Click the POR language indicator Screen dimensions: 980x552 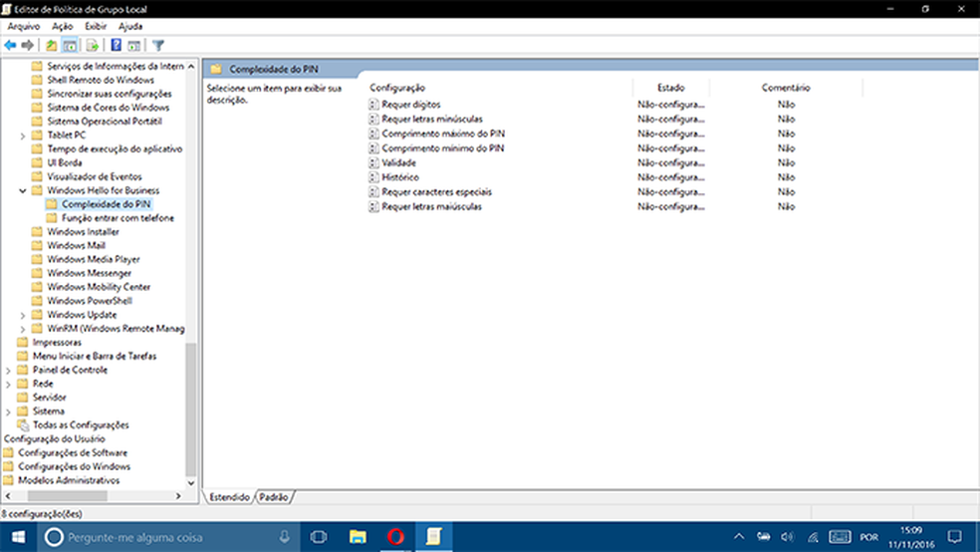868,537
